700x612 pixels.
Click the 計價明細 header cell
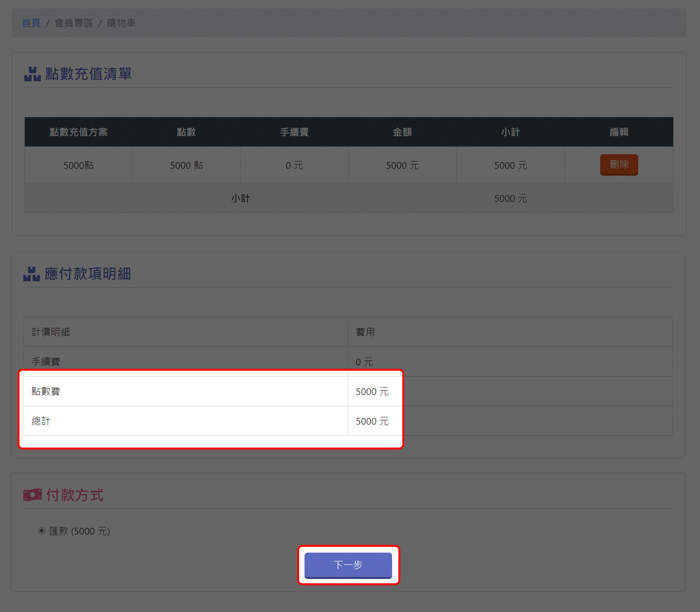click(186, 332)
